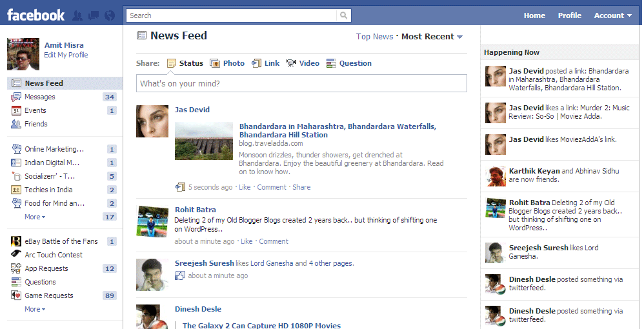644x329 pixels.
Task: Click the Questions sidebar icon
Action: point(16,282)
